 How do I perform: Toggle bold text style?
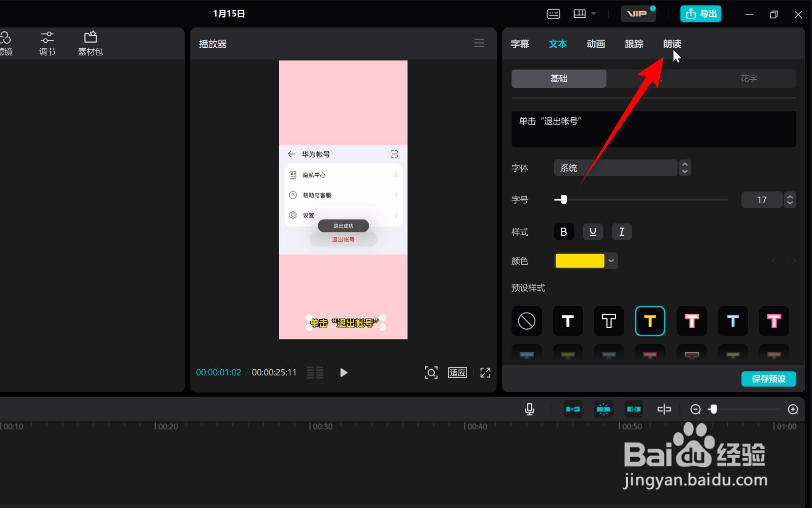(x=564, y=232)
